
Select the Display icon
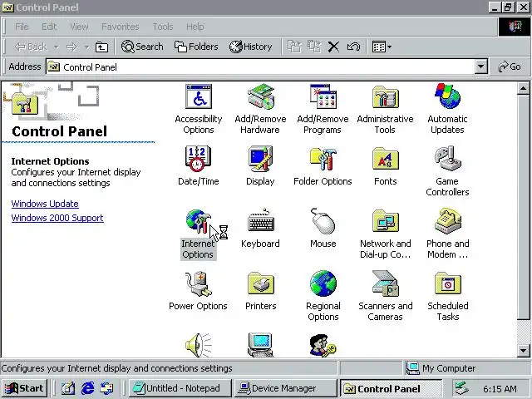tap(260, 159)
